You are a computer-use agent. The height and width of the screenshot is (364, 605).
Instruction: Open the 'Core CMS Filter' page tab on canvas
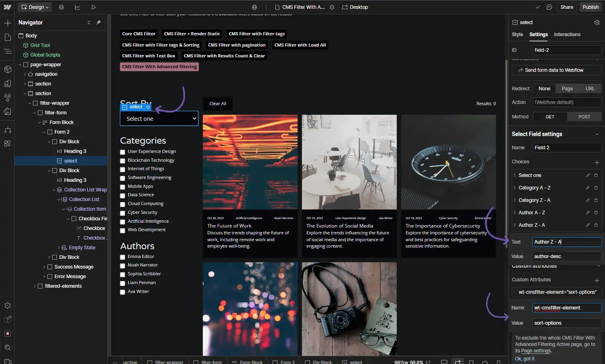(x=139, y=34)
